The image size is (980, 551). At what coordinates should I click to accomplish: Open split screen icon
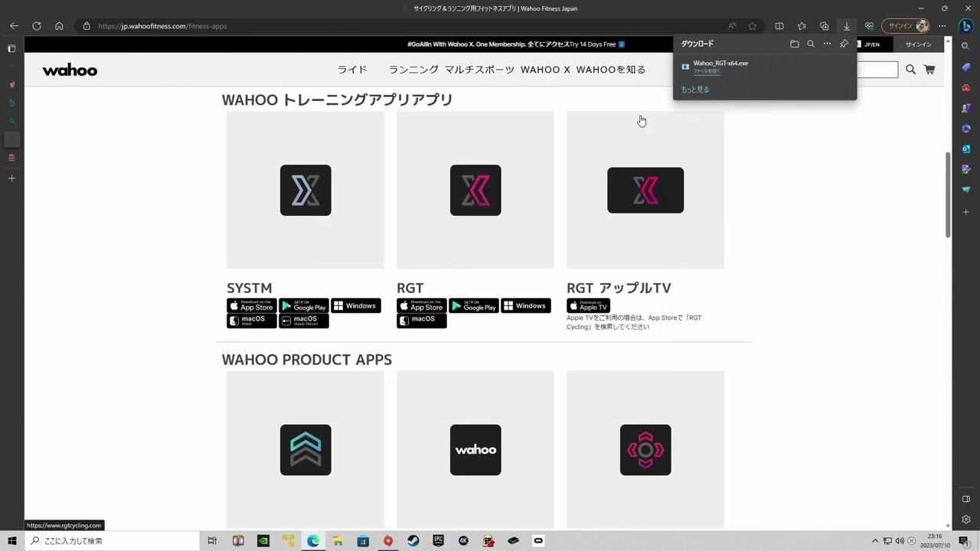pyautogui.click(x=779, y=26)
